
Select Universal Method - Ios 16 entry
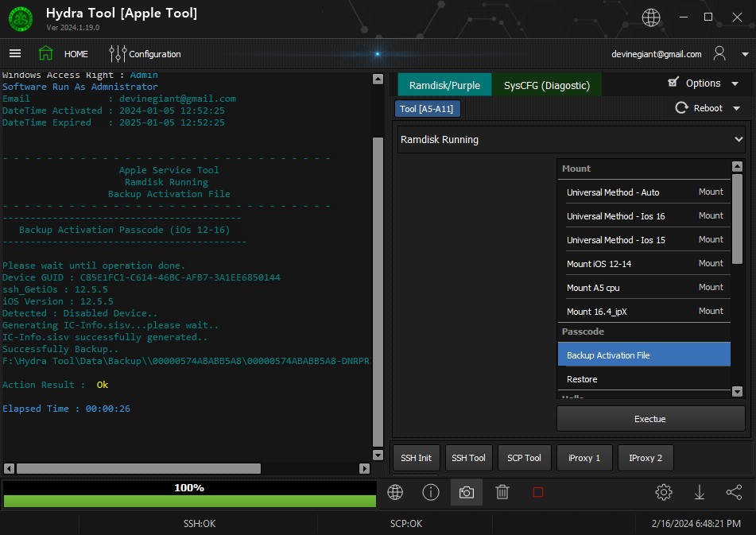click(x=644, y=216)
